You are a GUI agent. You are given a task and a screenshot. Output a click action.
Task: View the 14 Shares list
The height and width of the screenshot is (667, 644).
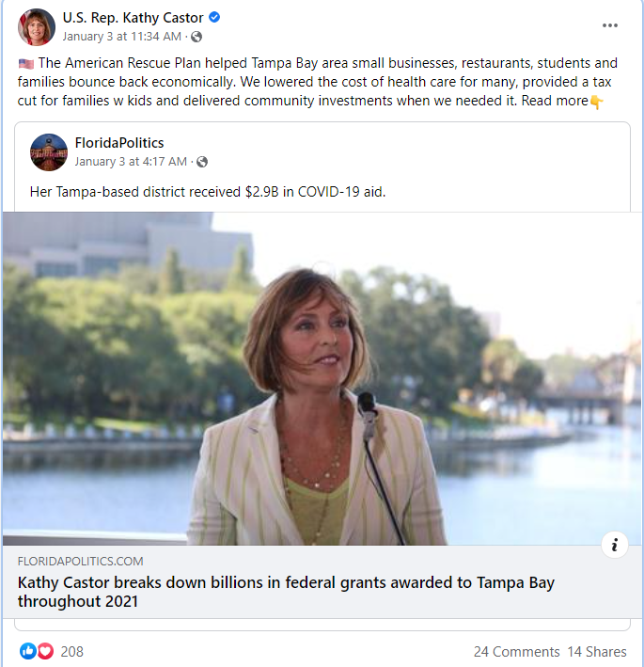pos(597,651)
